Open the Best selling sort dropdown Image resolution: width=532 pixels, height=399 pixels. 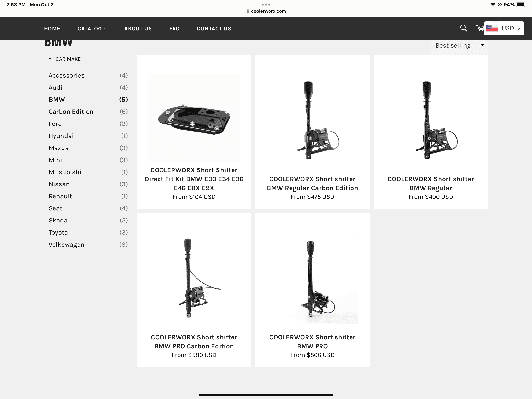tap(459, 45)
